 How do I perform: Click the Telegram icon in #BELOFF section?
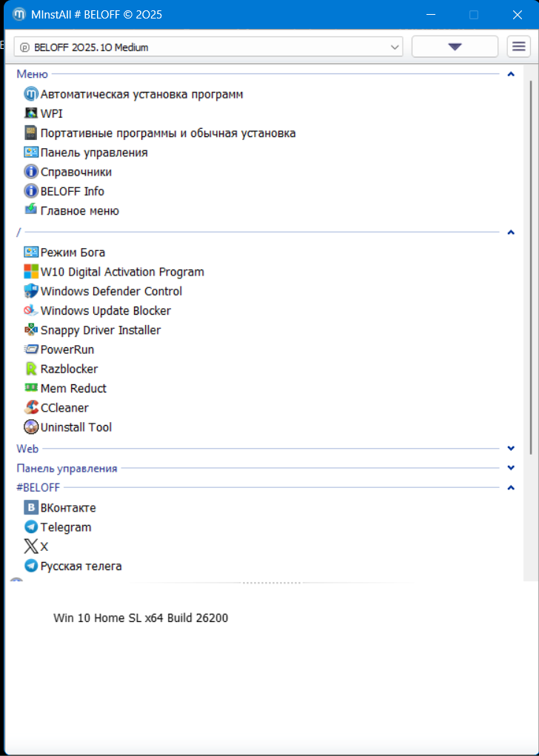(31, 527)
